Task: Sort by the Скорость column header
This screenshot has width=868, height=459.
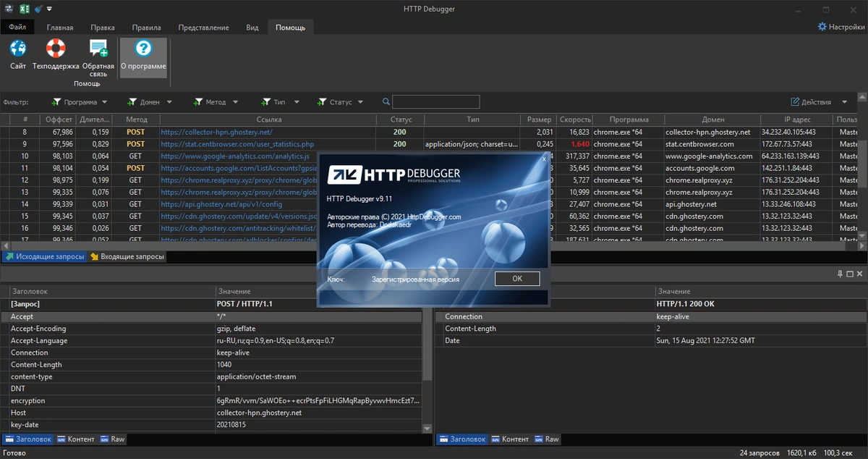Action: click(576, 119)
